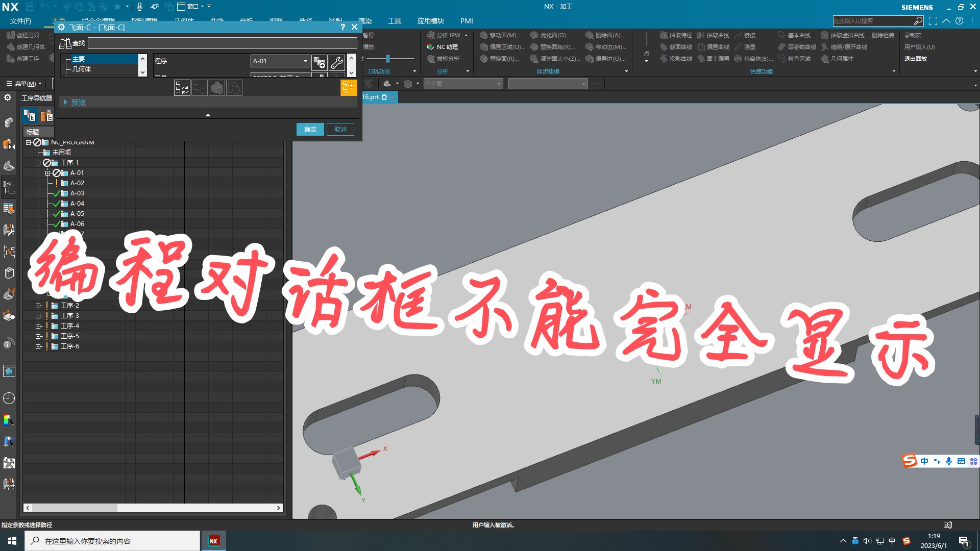The width and height of the screenshot is (980, 551).
Task: Open the 文件(F) menu
Action: tap(20, 21)
